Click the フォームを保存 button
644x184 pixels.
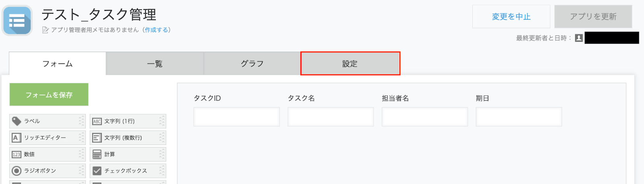pos(49,95)
